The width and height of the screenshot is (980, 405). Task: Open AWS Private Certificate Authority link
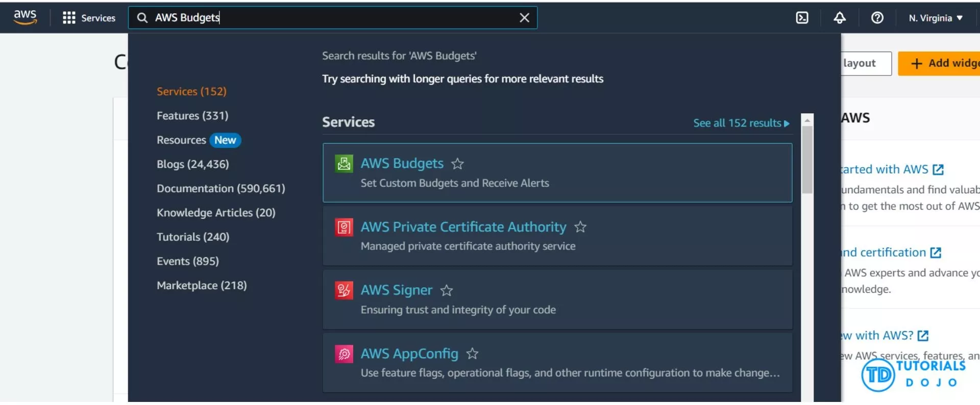[x=463, y=227]
